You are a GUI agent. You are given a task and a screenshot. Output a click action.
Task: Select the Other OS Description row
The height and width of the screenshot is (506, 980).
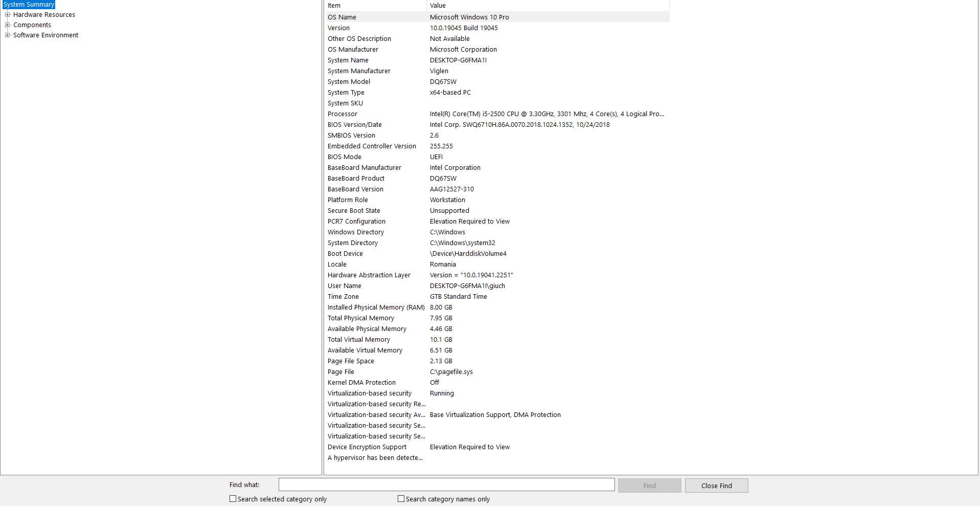click(x=497, y=39)
